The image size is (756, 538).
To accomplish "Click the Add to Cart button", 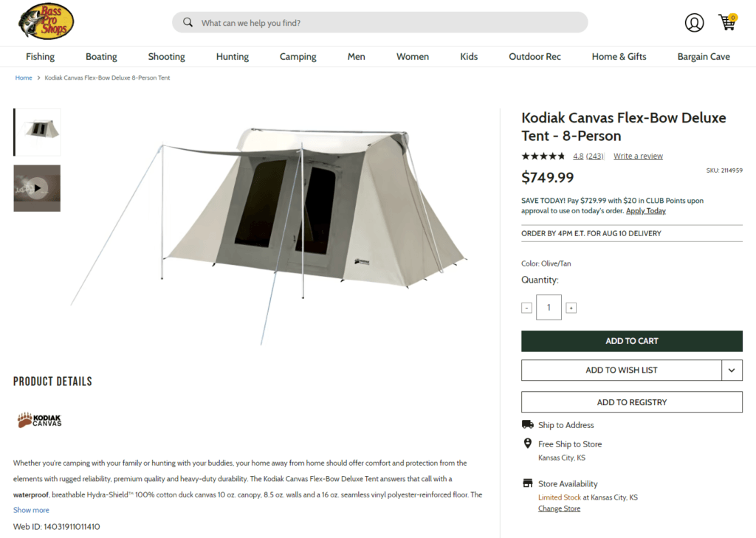I will tap(631, 341).
